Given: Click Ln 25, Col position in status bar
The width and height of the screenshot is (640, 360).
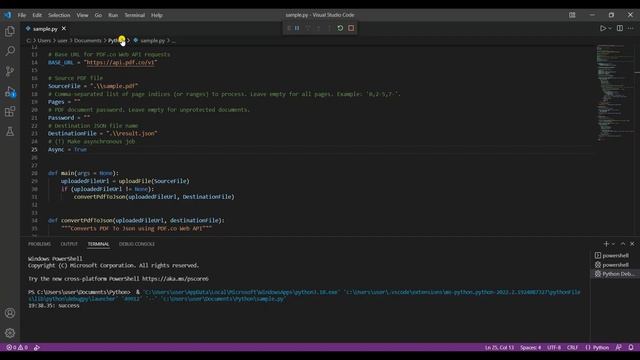Looking at the screenshot, I should (499, 347).
